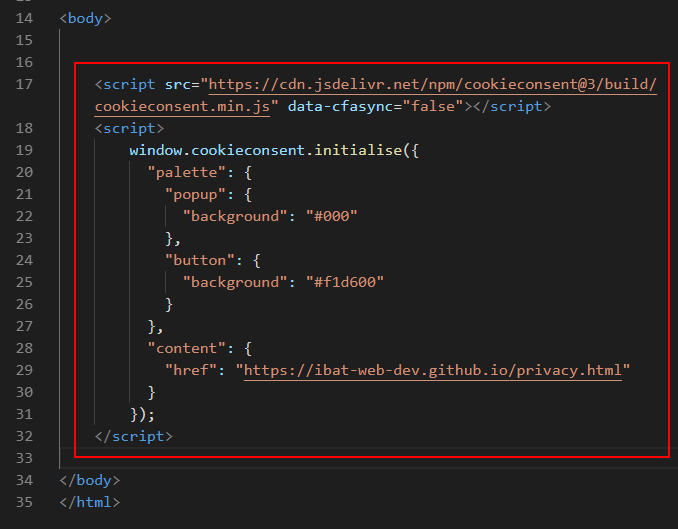The width and height of the screenshot is (678, 529).
Task: Click the "#f1d600" color value
Action: tap(345, 282)
